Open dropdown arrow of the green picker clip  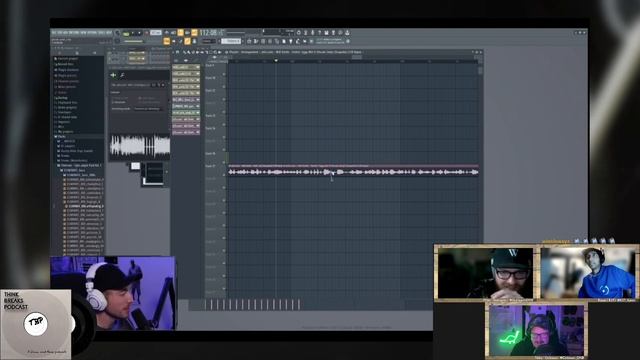[x=198, y=113]
